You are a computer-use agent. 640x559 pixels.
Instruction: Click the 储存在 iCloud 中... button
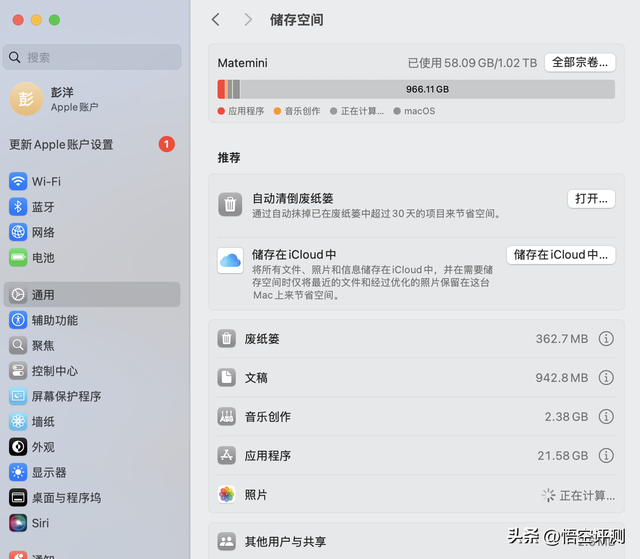point(561,255)
